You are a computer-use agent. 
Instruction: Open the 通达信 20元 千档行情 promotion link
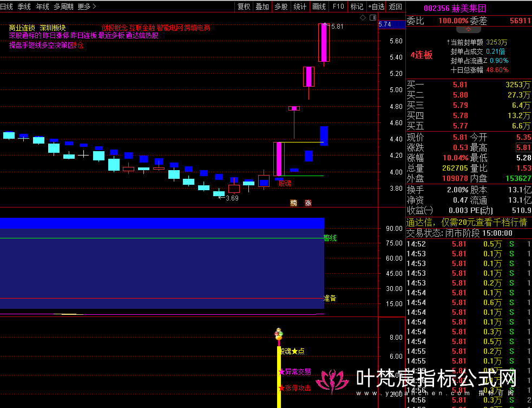(x=467, y=223)
